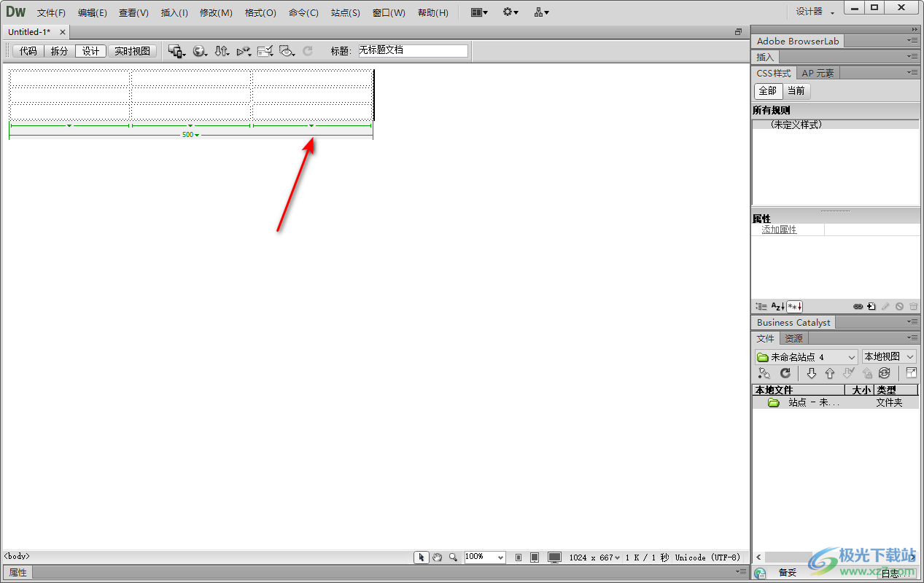Click the Attach Style Sheet chain icon
This screenshot has width=924, height=583.
pos(858,307)
